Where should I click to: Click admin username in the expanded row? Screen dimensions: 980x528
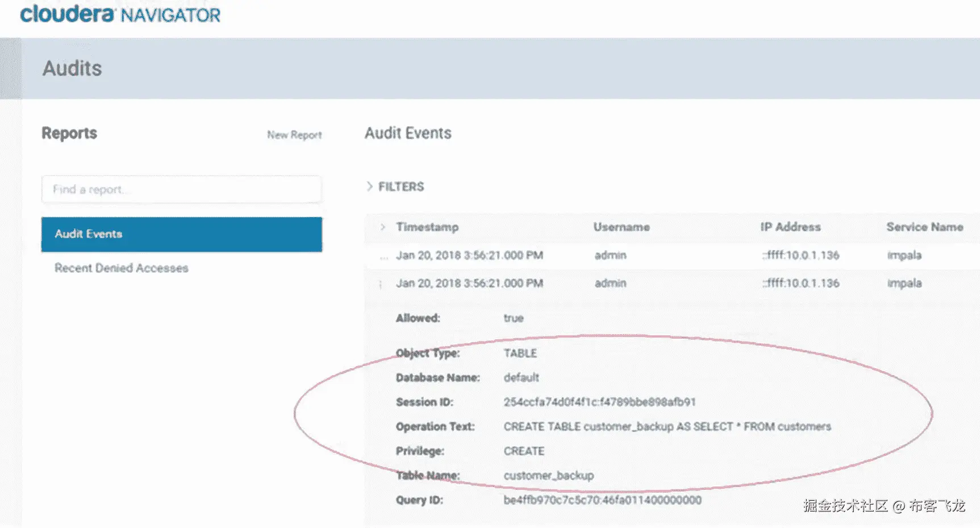610,283
